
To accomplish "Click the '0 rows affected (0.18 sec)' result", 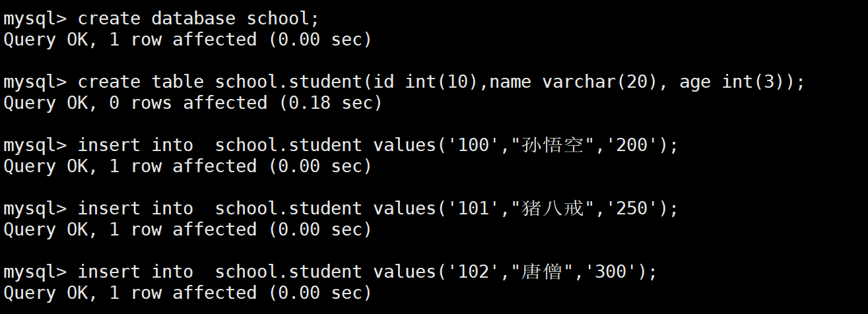I will click(x=246, y=103).
